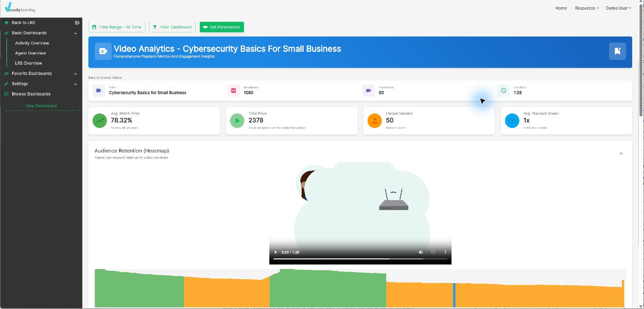Viewport: 644px width, 309px height.
Task: Open Agent Overview dashboard
Action: click(x=30, y=53)
